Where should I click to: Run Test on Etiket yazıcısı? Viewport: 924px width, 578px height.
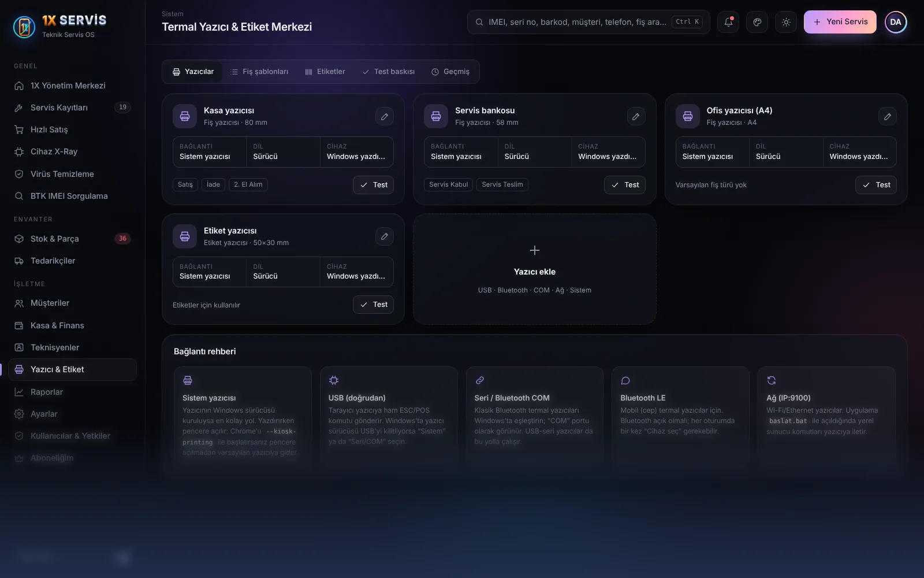[x=374, y=305]
